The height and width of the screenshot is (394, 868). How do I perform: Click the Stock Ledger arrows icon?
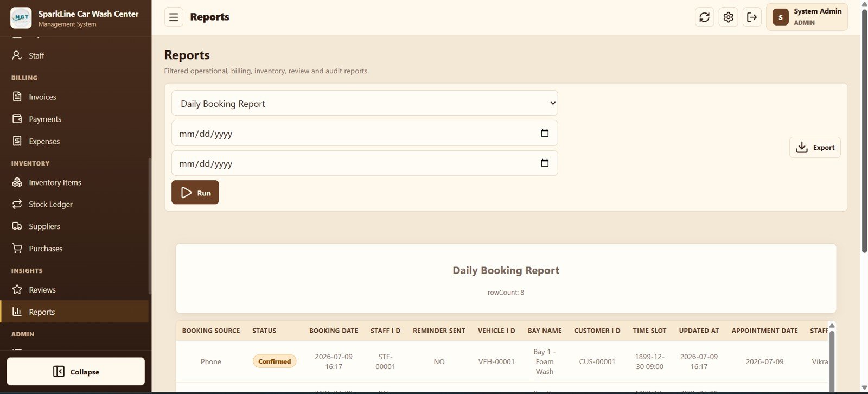pos(17,204)
